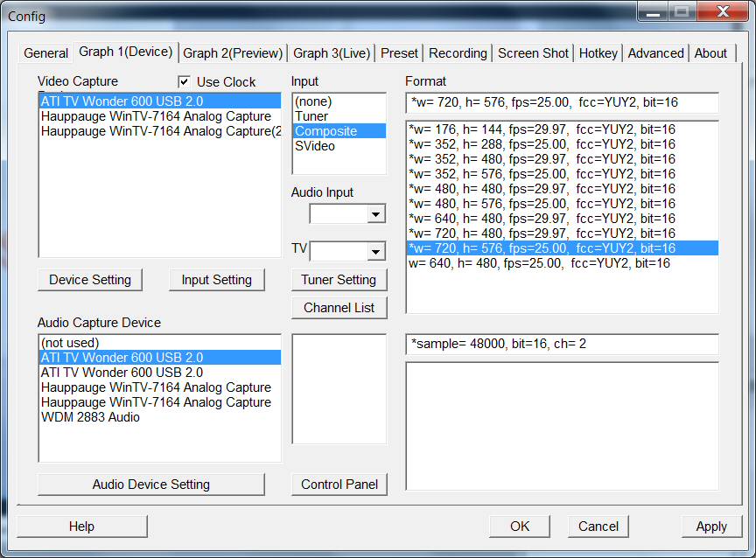Go to the Preset tab
This screenshot has height=558, width=756.
(399, 53)
